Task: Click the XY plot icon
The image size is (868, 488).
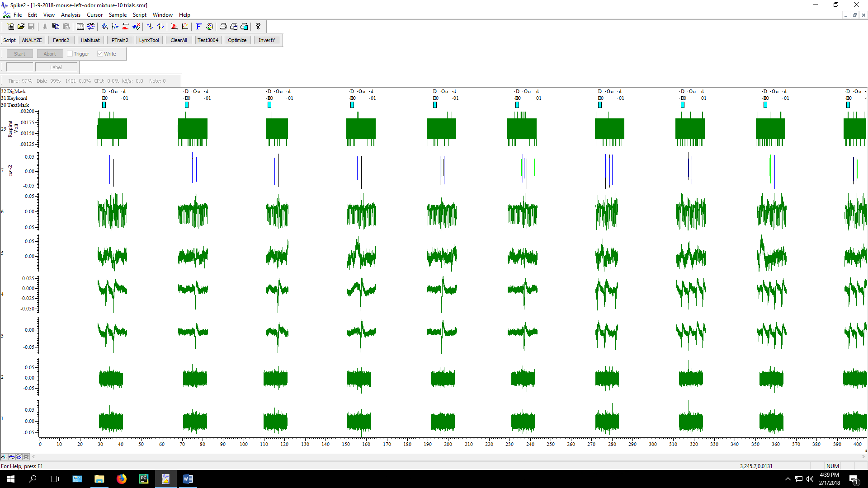Action: (x=185, y=27)
